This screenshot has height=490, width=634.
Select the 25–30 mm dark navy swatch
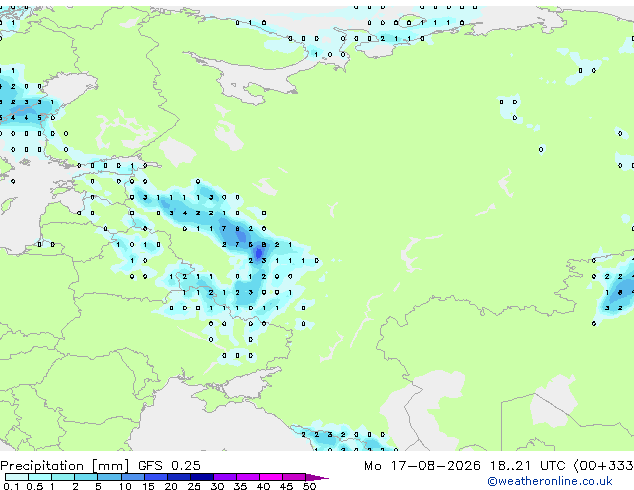pos(202,477)
